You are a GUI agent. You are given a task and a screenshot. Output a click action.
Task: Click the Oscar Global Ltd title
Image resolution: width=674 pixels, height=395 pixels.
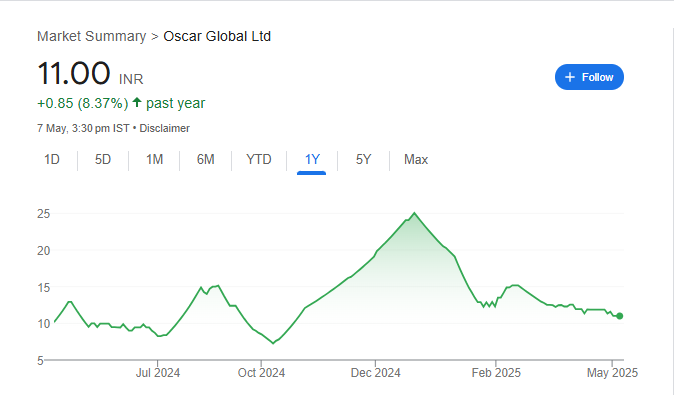click(x=217, y=36)
